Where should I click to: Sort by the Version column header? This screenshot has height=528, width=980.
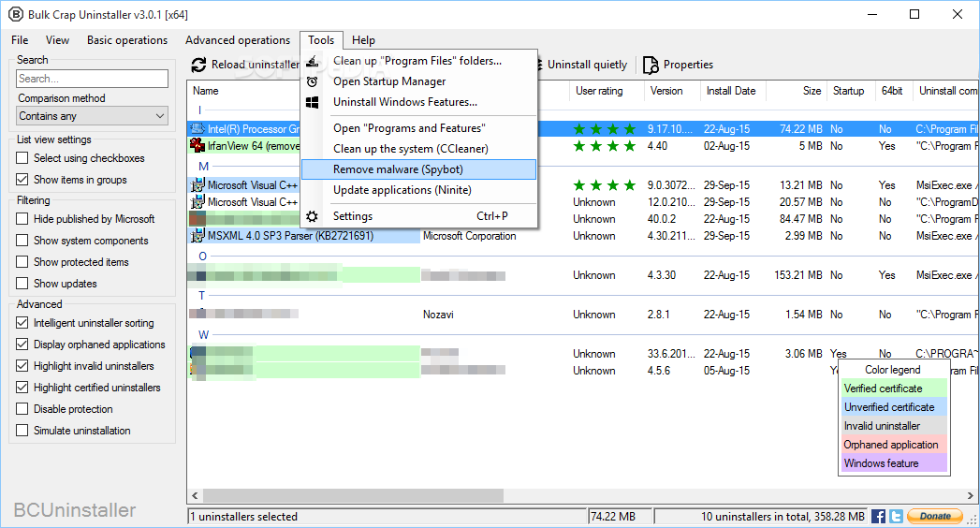point(672,91)
